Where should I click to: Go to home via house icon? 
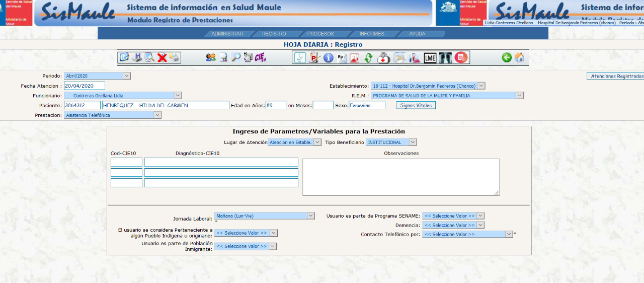coord(520,57)
